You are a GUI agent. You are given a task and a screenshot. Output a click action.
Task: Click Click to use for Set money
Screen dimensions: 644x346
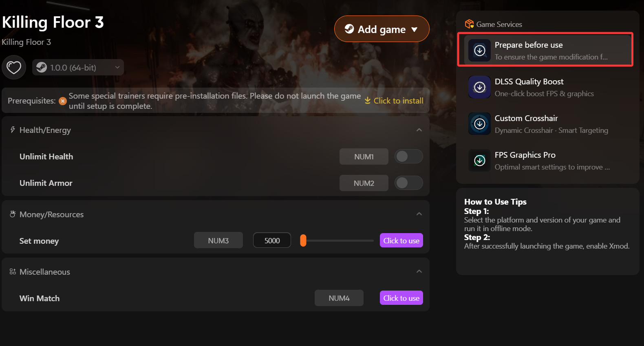401,240
